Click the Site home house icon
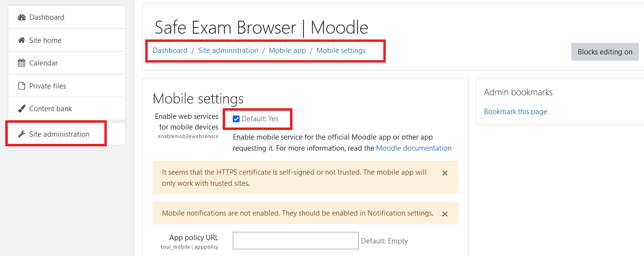 point(21,40)
